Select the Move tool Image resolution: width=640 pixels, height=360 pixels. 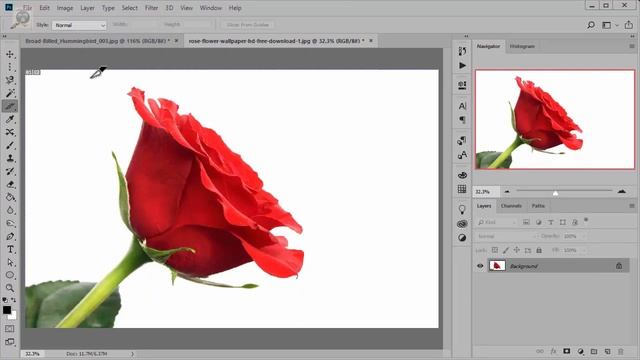(10, 54)
